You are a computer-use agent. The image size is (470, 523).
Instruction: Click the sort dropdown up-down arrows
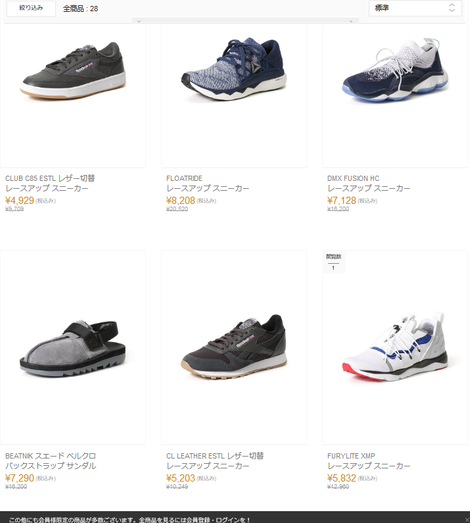(452, 8)
